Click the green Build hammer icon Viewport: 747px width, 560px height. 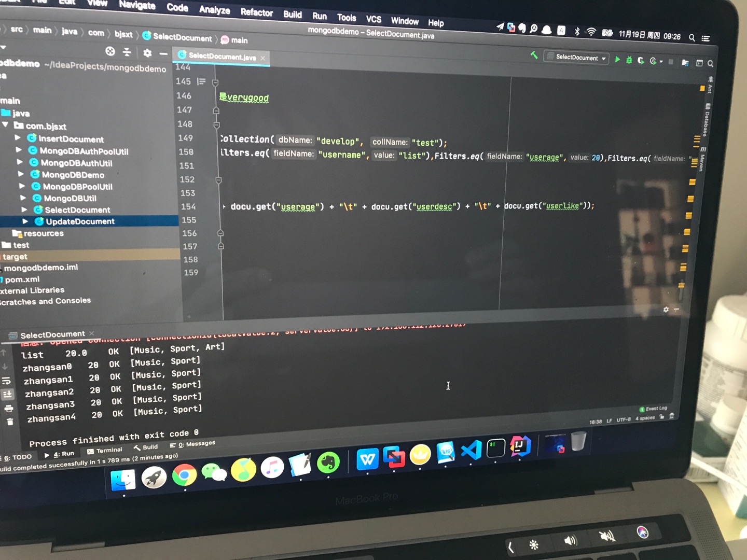(534, 55)
